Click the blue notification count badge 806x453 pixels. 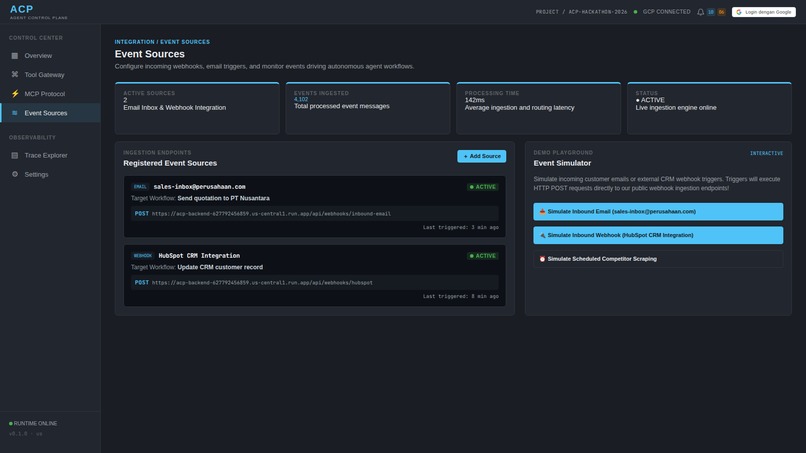click(x=711, y=12)
